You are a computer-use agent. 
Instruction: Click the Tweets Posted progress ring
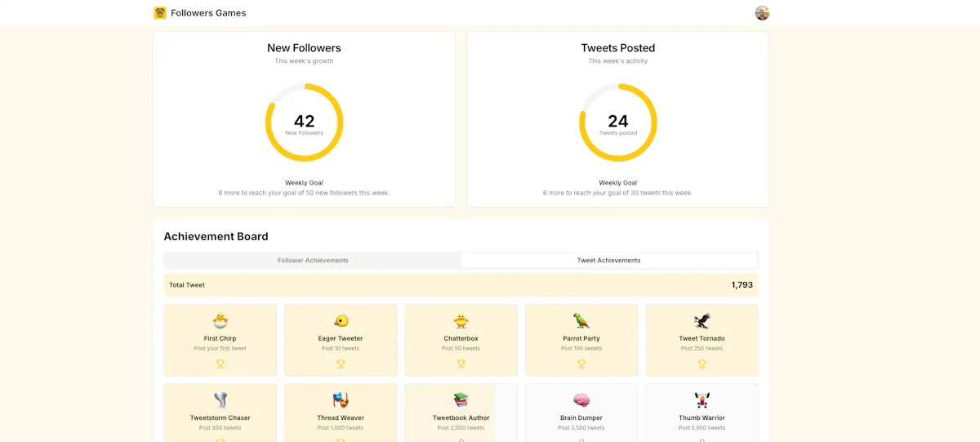point(618,123)
